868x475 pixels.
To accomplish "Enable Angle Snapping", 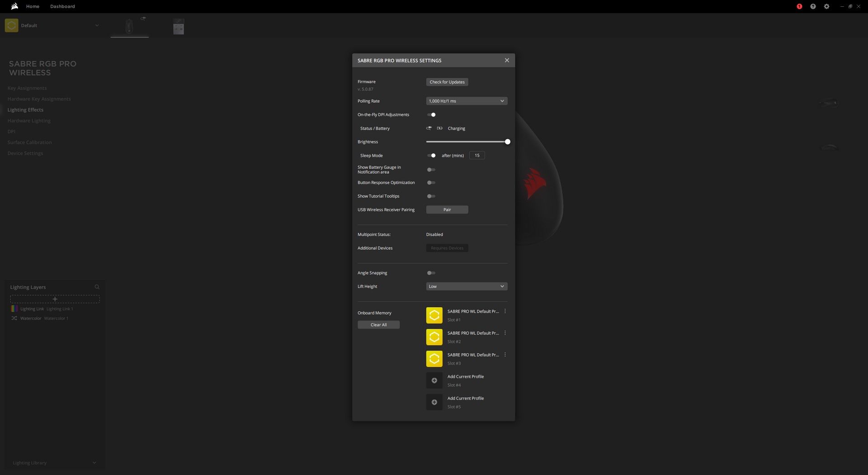I will point(431,273).
